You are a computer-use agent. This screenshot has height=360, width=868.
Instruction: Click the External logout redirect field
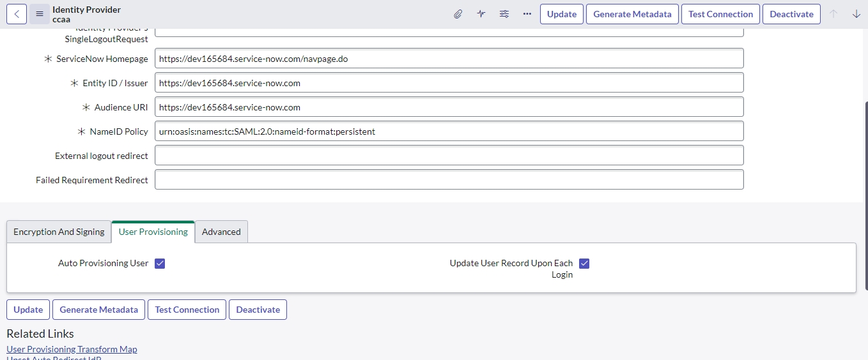tap(449, 156)
